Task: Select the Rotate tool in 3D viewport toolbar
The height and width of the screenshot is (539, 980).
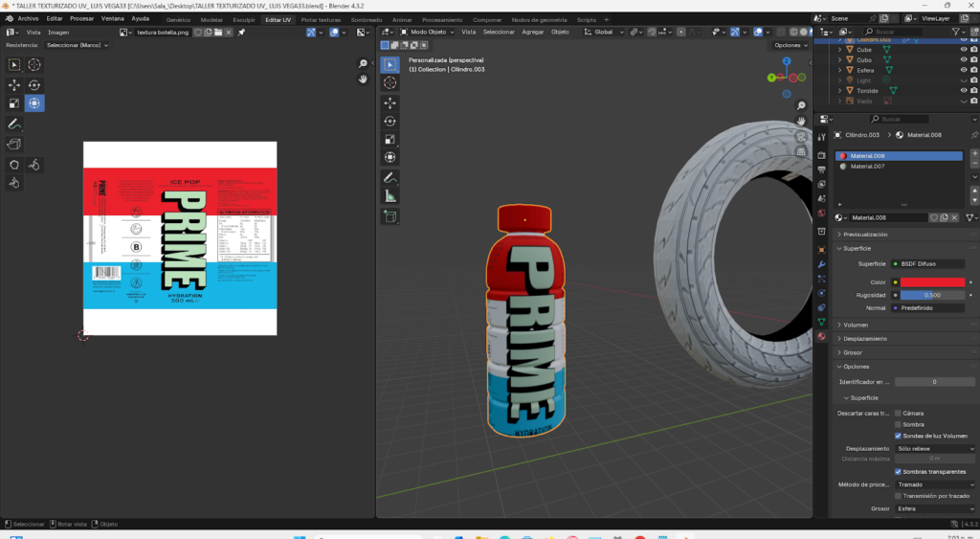Action: tap(390, 122)
